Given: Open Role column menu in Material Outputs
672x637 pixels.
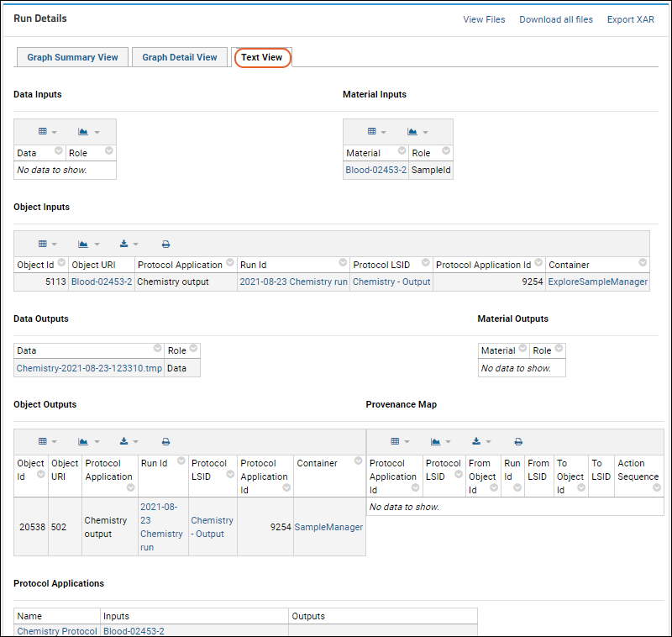Looking at the screenshot, I should pyautogui.click(x=559, y=348).
